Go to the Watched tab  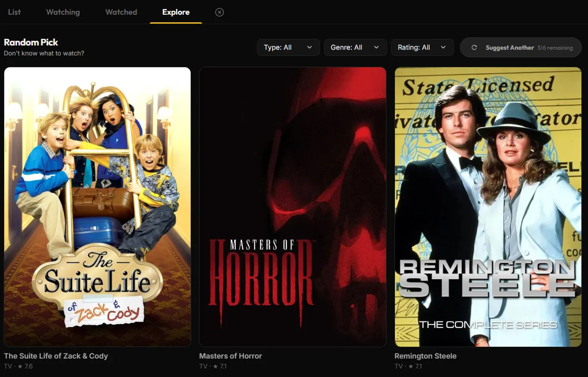coord(121,12)
